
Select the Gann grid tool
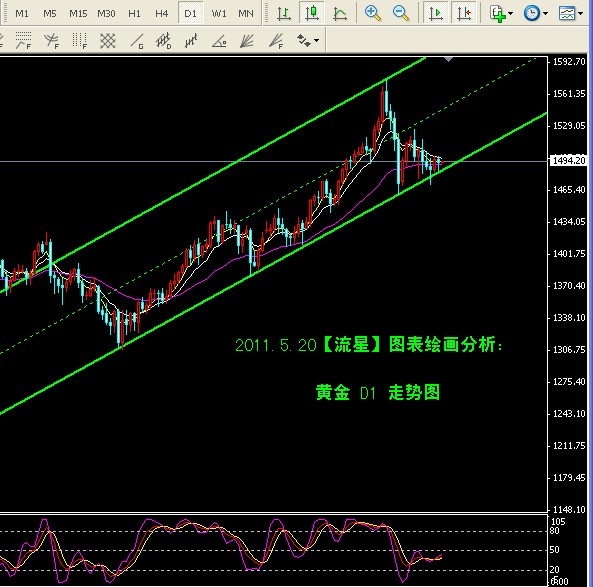coord(107,40)
